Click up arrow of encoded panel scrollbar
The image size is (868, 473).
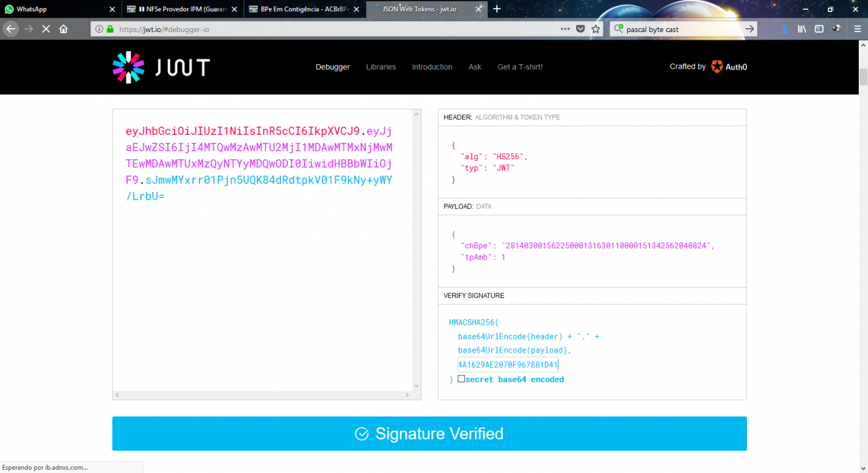coord(416,114)
